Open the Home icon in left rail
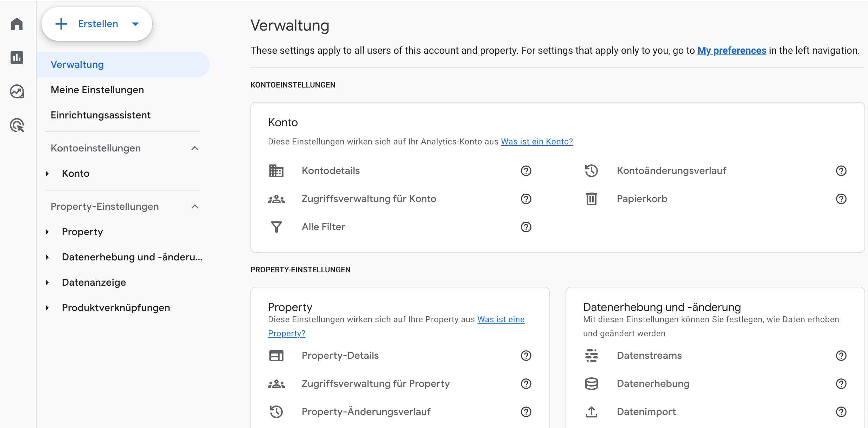 17,24
